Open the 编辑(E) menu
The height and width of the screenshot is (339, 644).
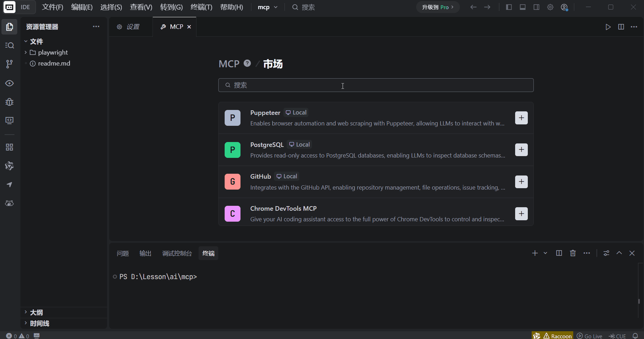[82, 7]
